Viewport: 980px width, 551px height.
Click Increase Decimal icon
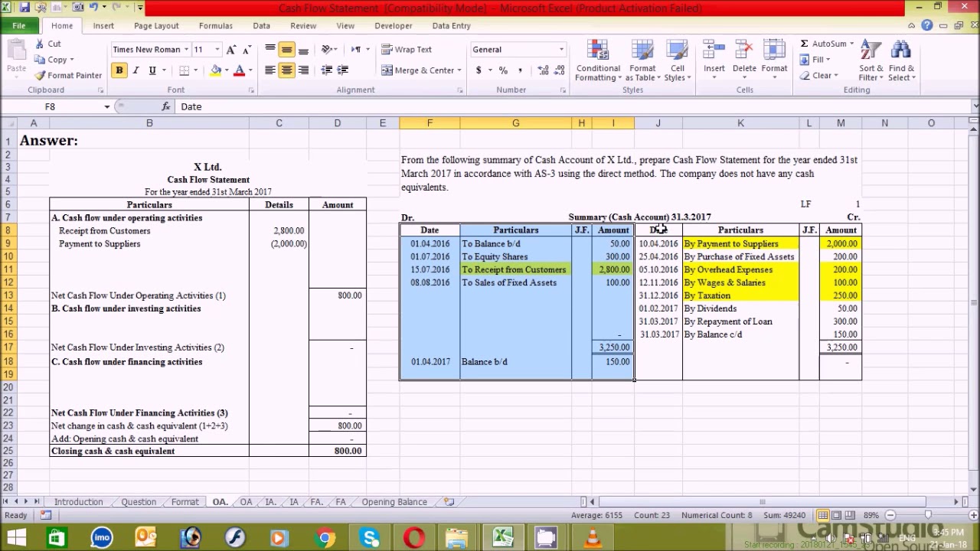[x=544, y=70]
